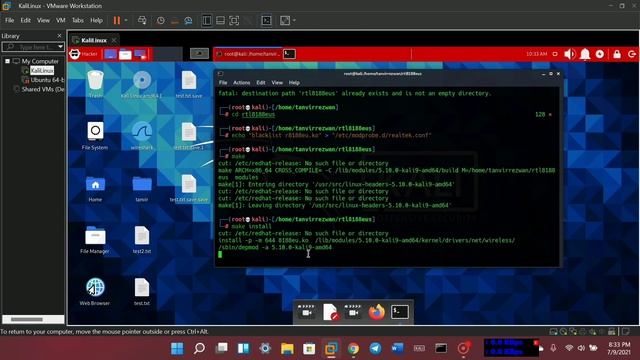
Task: Close the Library panel
Action: pos(59,36)
